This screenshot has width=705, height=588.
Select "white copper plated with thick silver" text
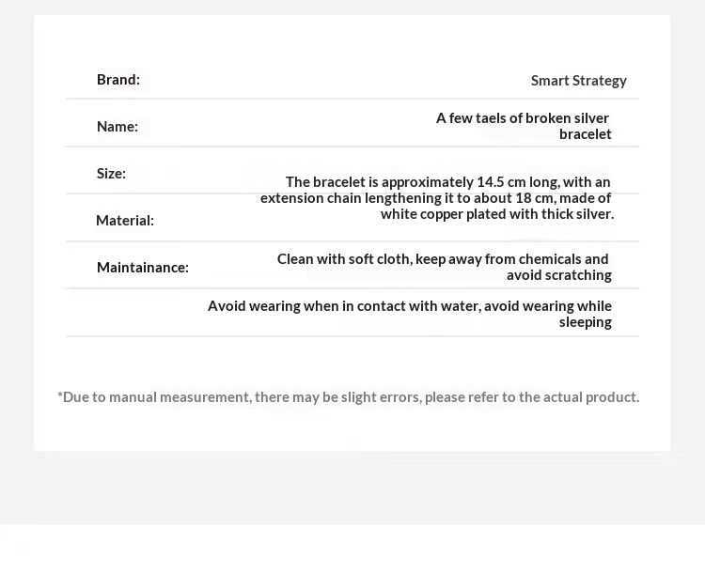[496, 214]
